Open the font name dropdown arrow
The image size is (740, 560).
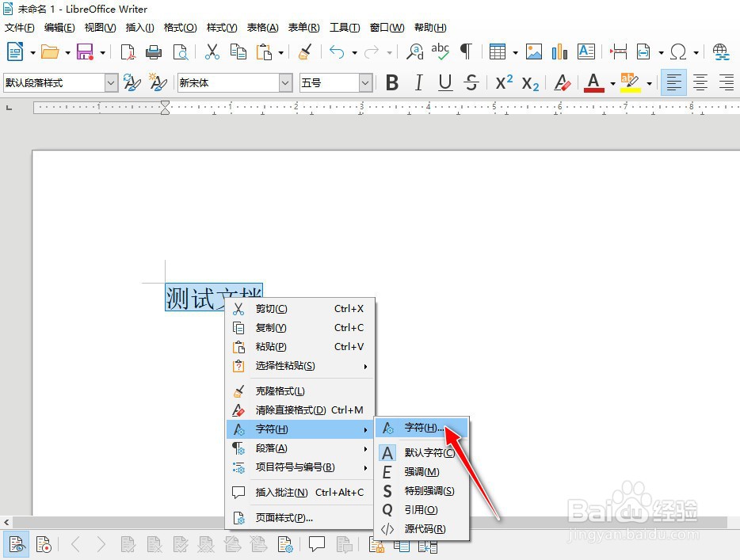coord(284,82)
